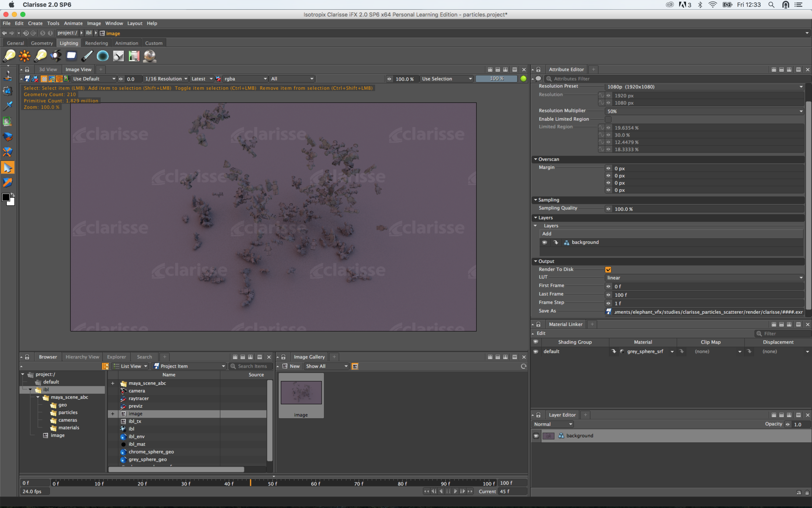Click the image thumbnail in Image Gallery
Image resolution: width=812 pixels, height=508 pixels.
[301, 392]
